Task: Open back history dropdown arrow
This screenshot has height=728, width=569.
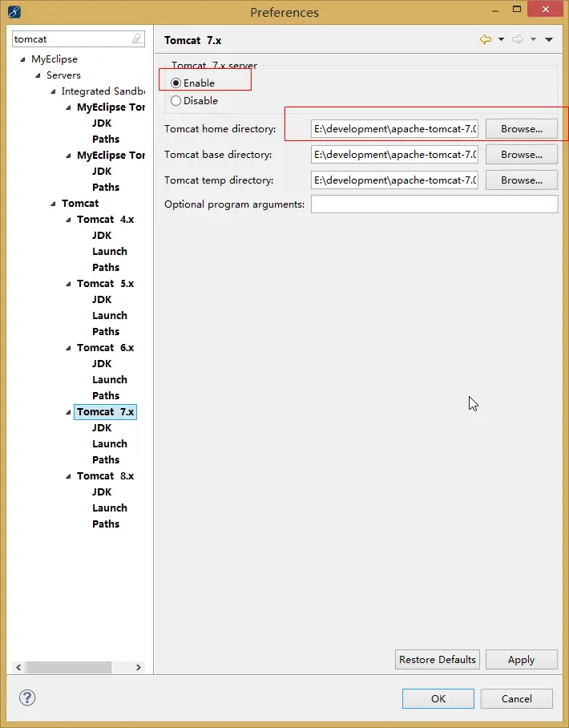Action: (x=501, y=39)
